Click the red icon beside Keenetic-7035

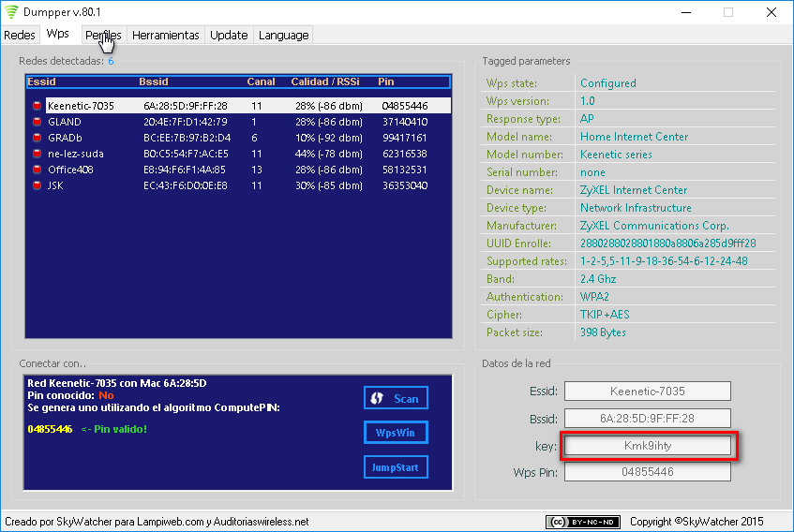pos(37,106)
